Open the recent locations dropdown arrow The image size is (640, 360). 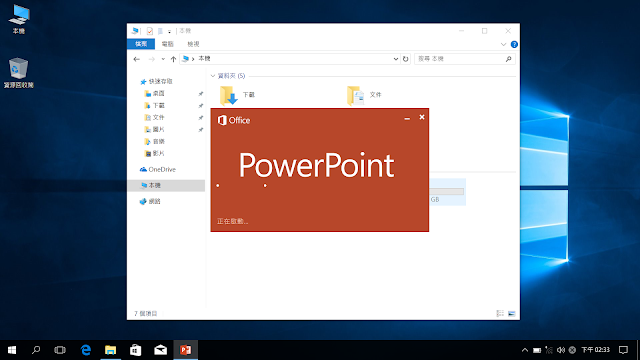(163, 59)
